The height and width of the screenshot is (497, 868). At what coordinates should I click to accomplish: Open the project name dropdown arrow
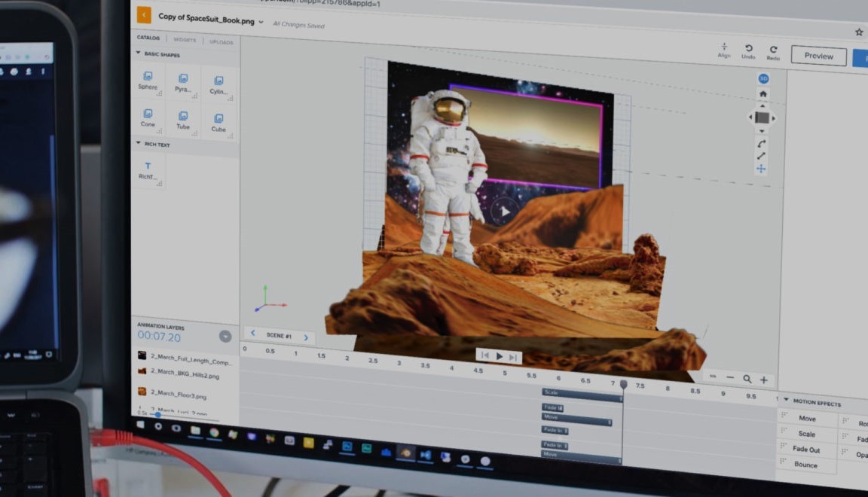261,22
